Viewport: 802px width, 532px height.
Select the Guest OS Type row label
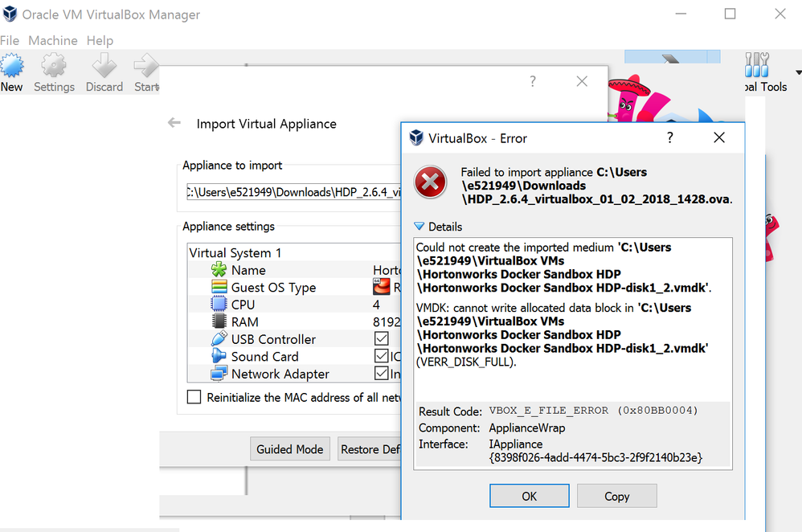(274, 288)
